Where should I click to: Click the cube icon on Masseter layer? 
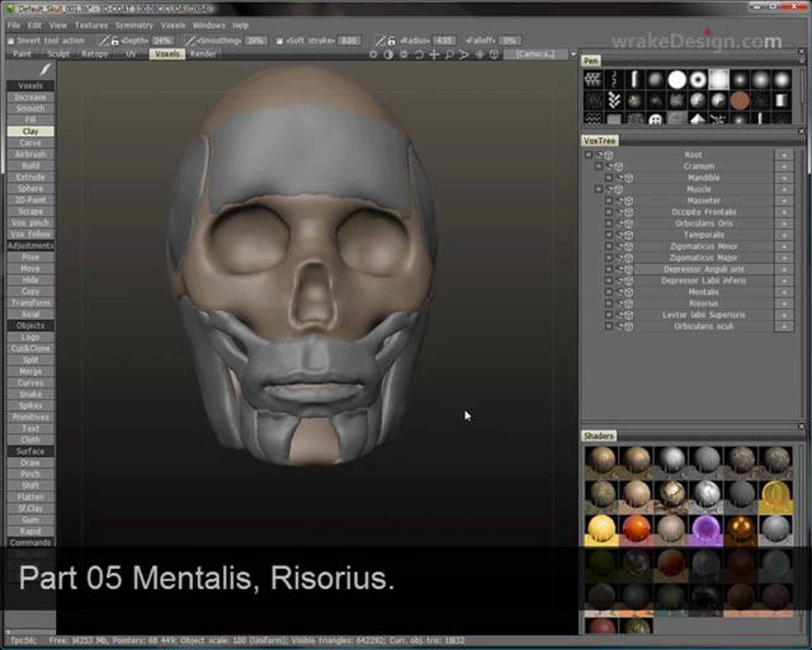[x=629, y=201]
